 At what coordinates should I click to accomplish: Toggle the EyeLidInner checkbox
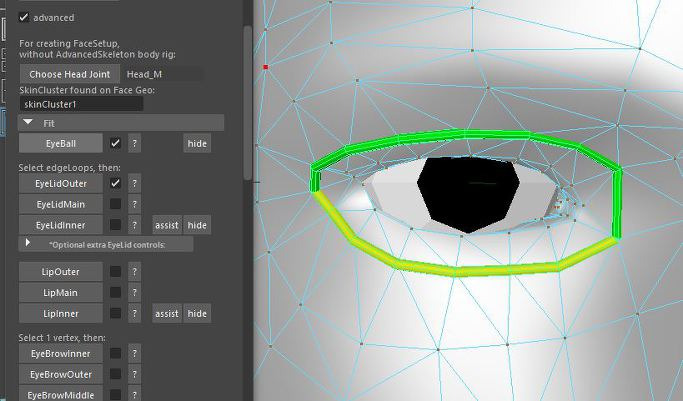[x=115, y=225]
